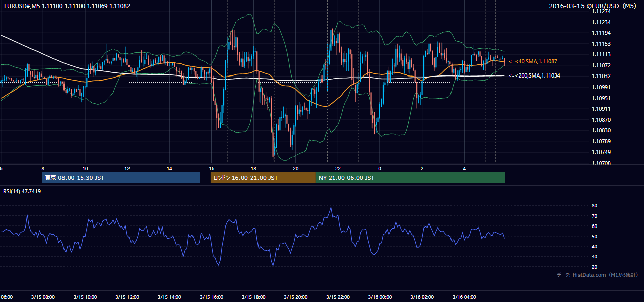Click price level 1.11072 on axis

click(601, 65)
